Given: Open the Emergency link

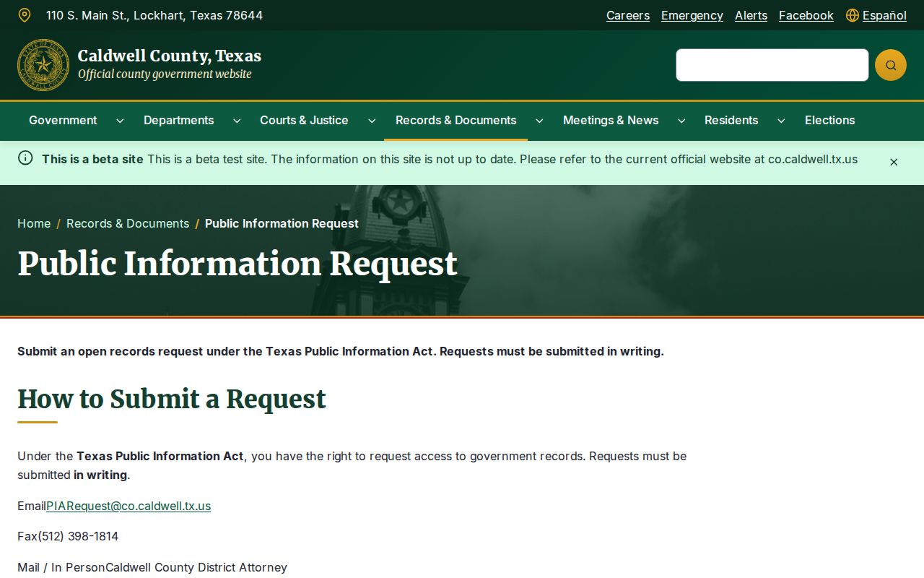Looking at the screenshot, I should point(692,15).
